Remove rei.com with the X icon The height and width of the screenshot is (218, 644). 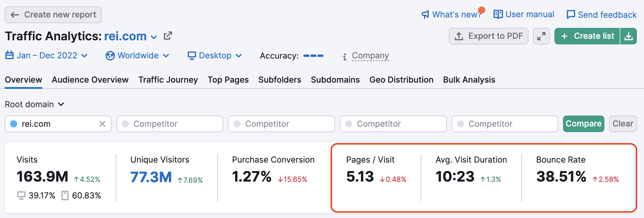point(102,124)
